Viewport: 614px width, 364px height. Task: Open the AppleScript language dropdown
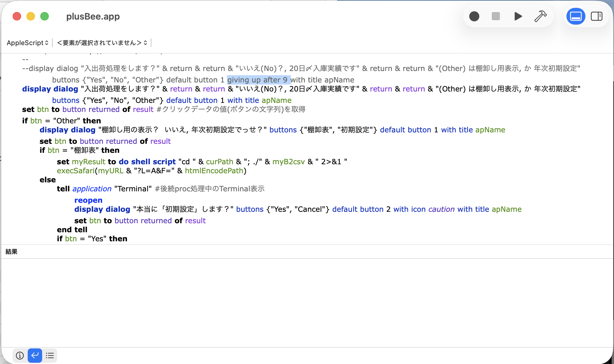click(27, 43)
